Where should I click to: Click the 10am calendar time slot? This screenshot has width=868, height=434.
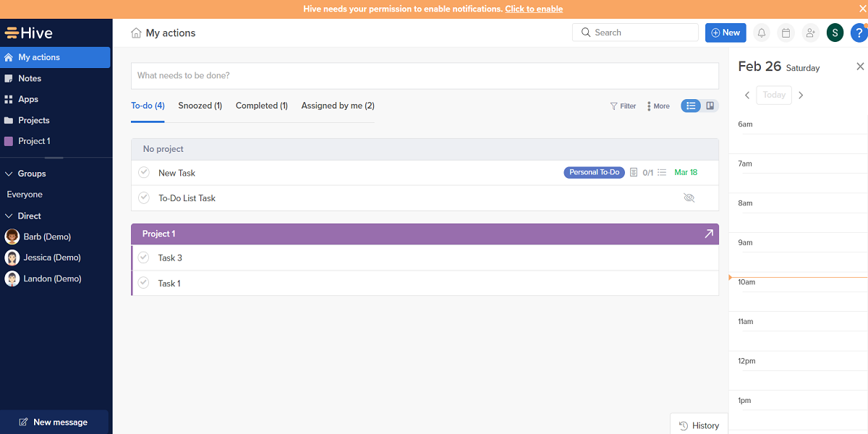(x=799, y=292)
